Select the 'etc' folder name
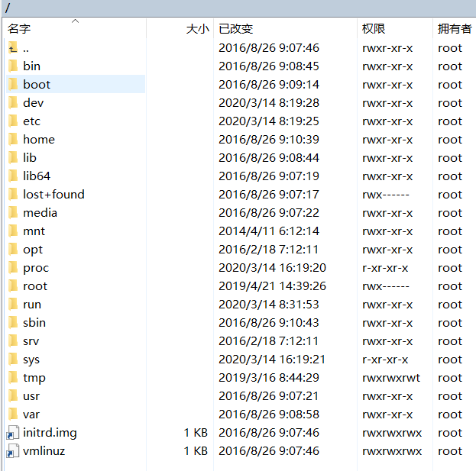This screenshot has height=471, width=476. tap(31, 121)
